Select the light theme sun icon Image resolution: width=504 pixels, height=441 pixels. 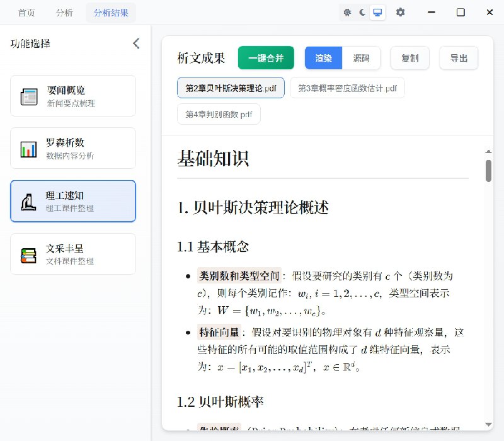[x=348, y=12]
